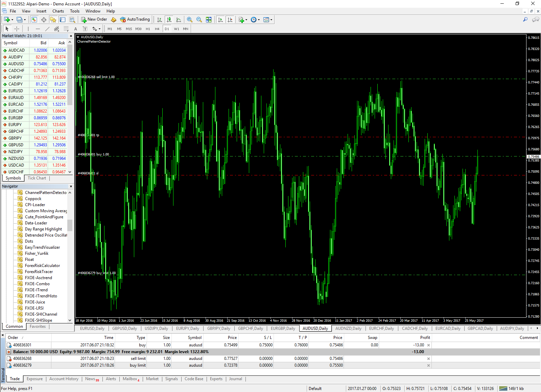Click the New Order button

tap(94, 20)
